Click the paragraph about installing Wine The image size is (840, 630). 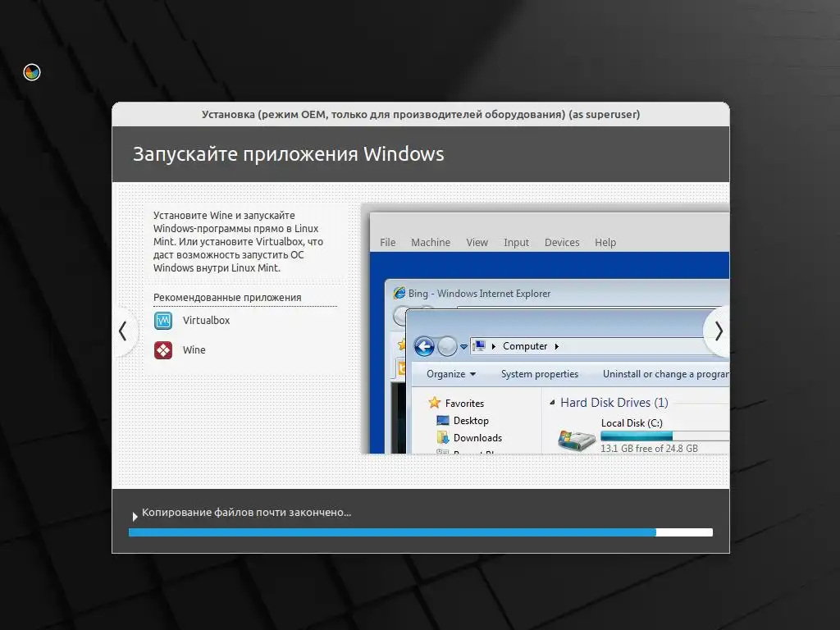click(239, 242)
